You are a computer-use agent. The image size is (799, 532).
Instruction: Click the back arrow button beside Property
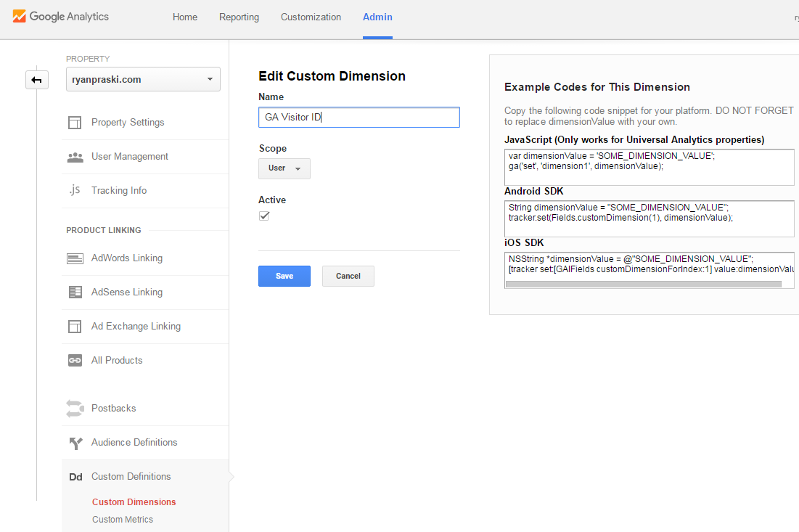[x=37, y=80]
